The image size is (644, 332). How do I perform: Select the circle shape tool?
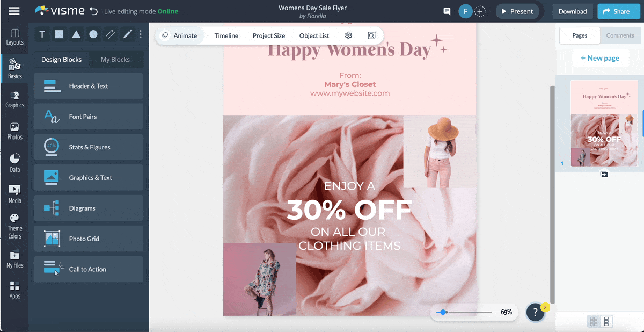(x=93, y=34)
